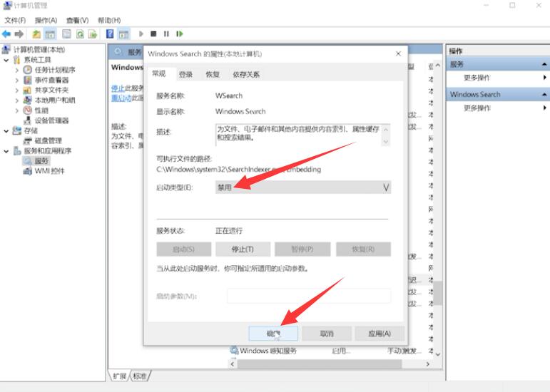The height and width of the screenshot is (392, 550).
Task: Open the 文件(F) menu
Action: pyautogui.click(x=15, y=21)
